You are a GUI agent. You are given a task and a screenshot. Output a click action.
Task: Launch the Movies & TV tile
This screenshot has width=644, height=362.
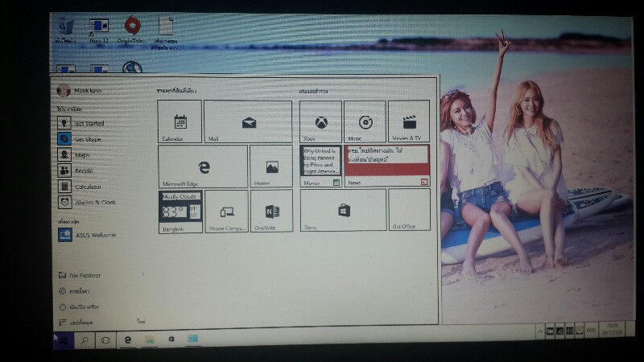click(x=409, y=121)
